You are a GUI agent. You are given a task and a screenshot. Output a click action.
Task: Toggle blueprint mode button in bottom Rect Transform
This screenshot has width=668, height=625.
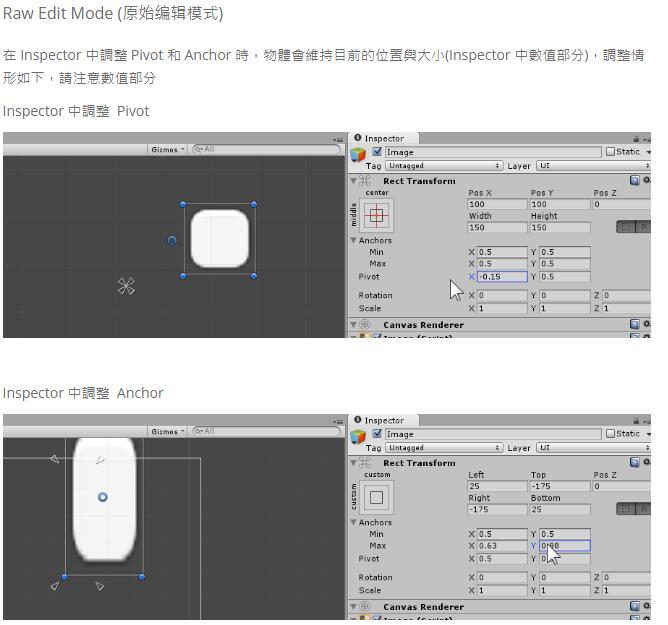[x=626, y=509]
